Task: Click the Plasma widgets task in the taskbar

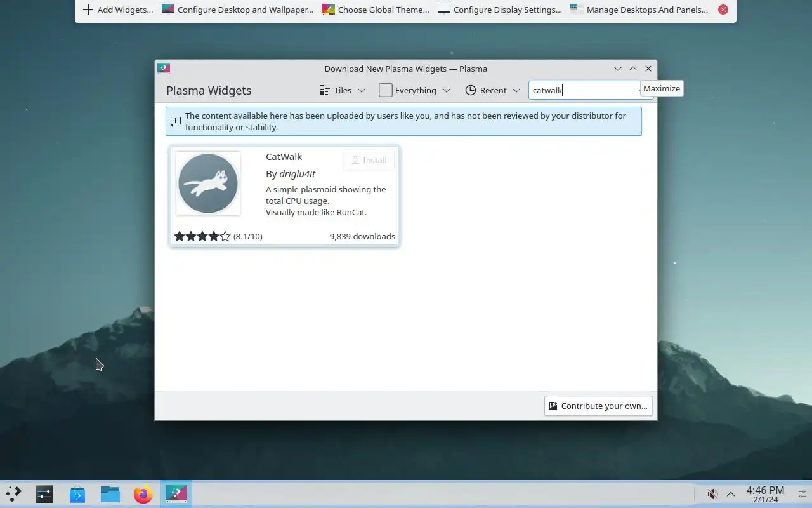Action: click(176, 493)
